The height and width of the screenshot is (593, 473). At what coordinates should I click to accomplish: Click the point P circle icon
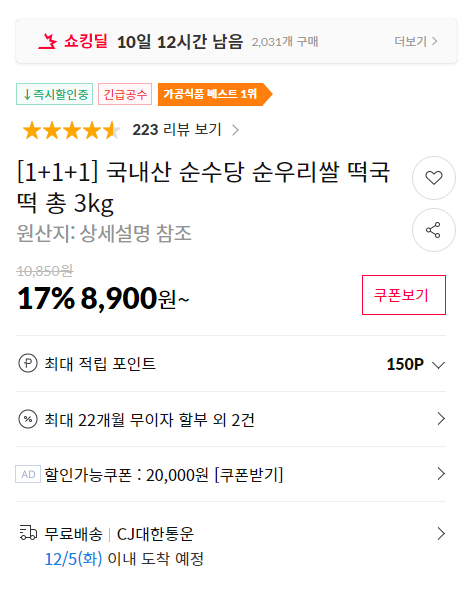pyautogui.click(x=28, y=363)
